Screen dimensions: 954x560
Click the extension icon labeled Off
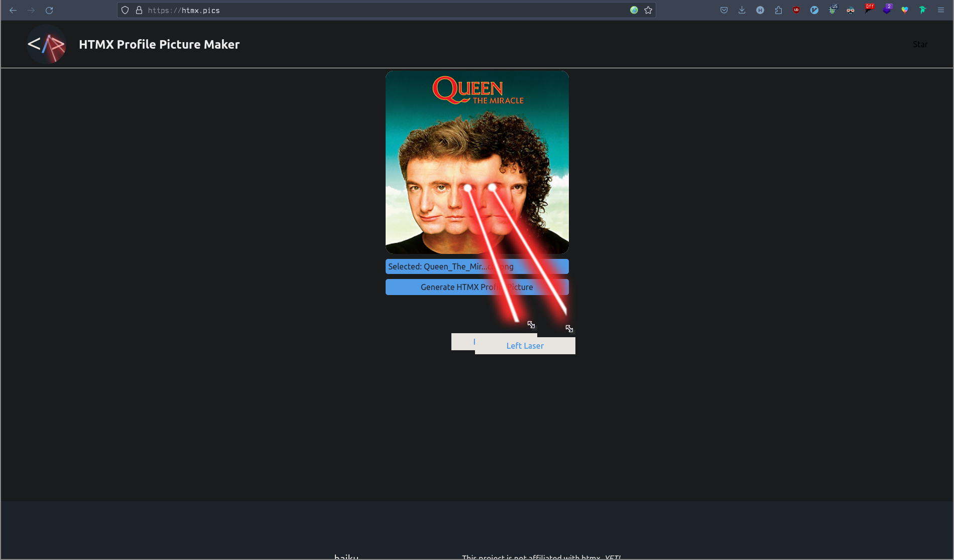pyautogui.click(x=869, y=9)
